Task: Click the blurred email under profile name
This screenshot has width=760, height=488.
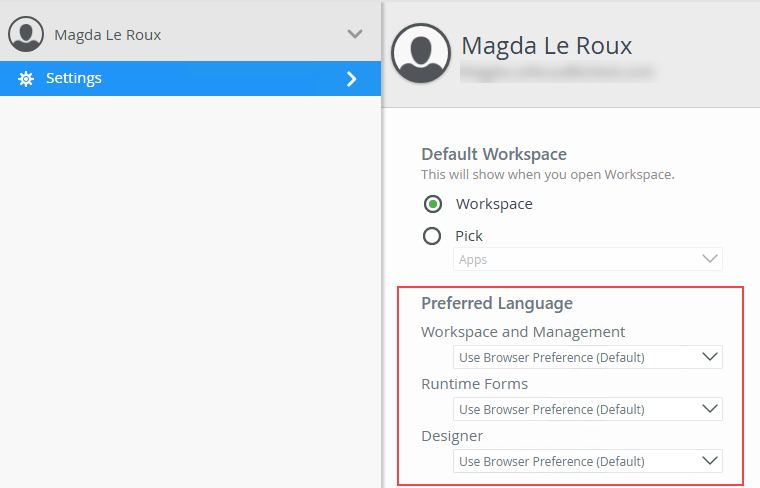Action: [x=556, y=73]
